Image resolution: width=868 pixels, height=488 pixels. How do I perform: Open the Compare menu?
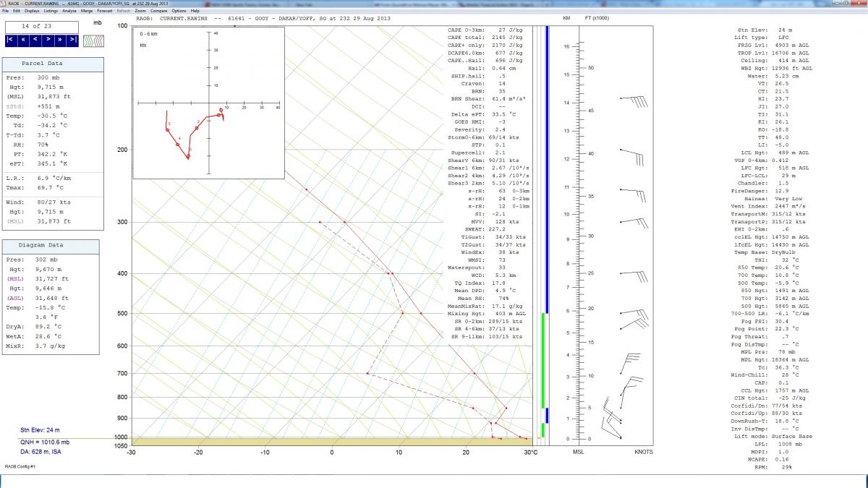159,11
